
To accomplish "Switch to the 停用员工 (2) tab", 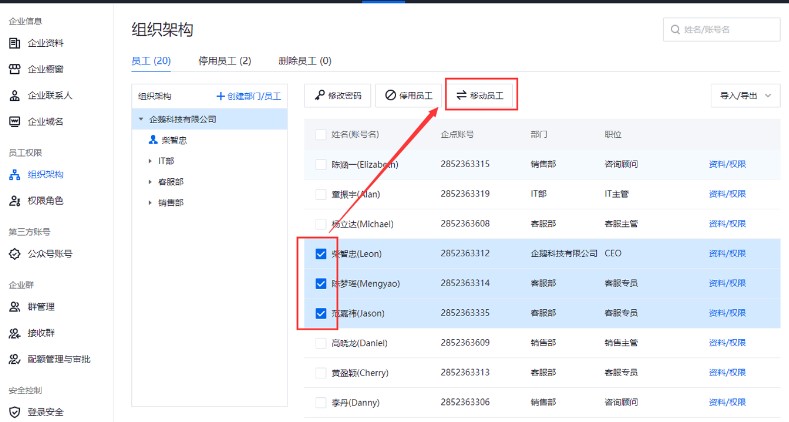I will click(x=225, y=61).
